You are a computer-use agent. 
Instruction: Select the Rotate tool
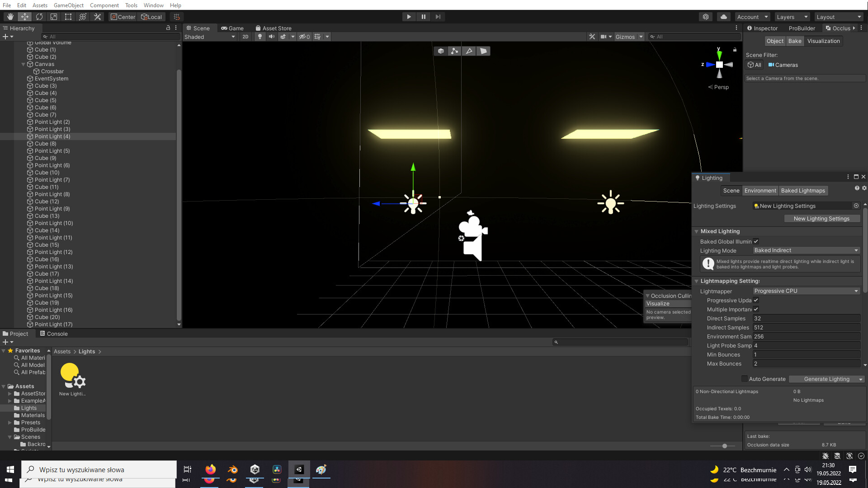pyautogui.click(x=39, y=17)
